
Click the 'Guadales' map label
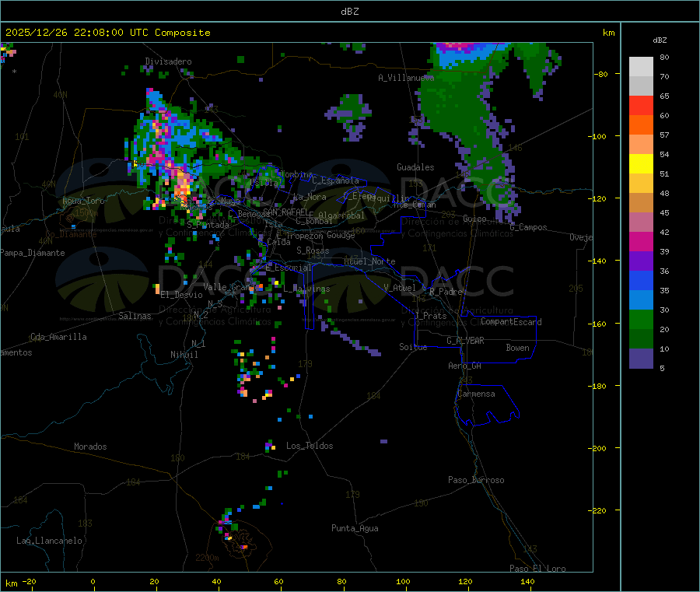tap(415, 167)
